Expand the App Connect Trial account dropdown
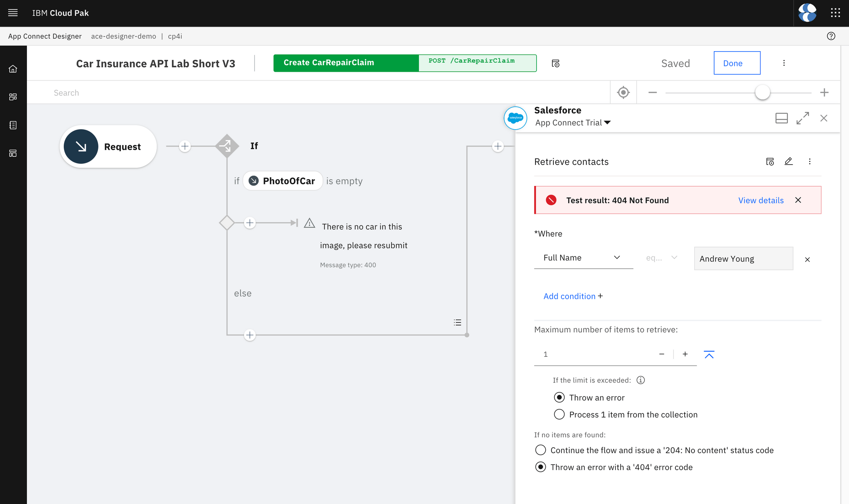 607,123
